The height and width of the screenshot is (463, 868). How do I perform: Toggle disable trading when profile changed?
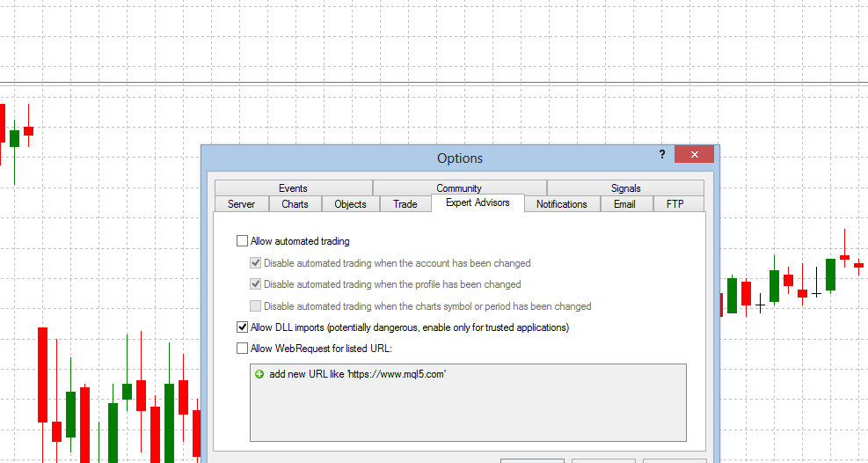[x=256, y=284]
